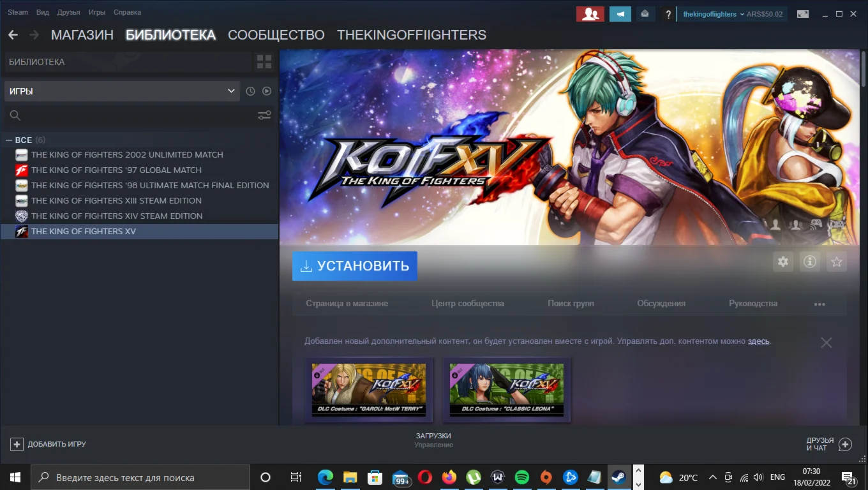The image size is (868, 490).
Task: Open the Games library category dropdown
Action: pos(122,91)
